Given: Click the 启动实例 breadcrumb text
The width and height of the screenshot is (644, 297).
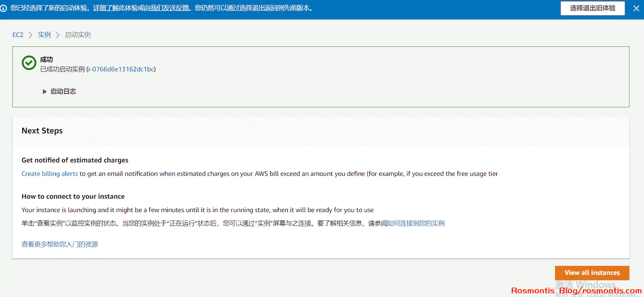Looking at the screenshot, I should [78, 35].
